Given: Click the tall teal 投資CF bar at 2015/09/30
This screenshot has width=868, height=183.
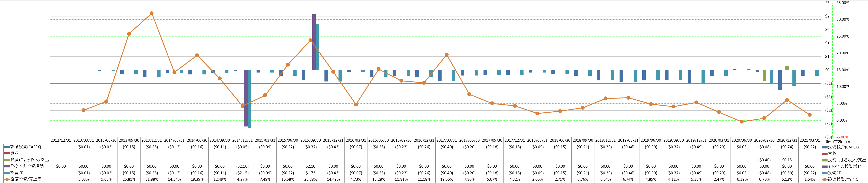Looking at the screenshot, I should [x=317, y=47].
